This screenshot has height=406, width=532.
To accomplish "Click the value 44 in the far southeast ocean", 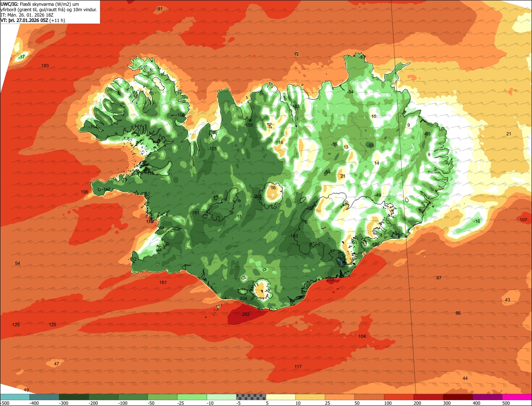I will click(465, 378).
